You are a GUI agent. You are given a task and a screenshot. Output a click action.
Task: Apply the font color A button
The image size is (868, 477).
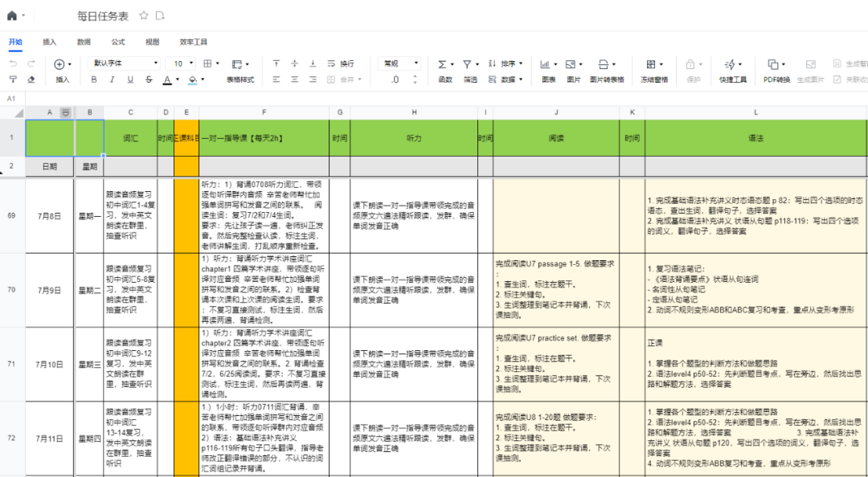[x=167, y=79]
